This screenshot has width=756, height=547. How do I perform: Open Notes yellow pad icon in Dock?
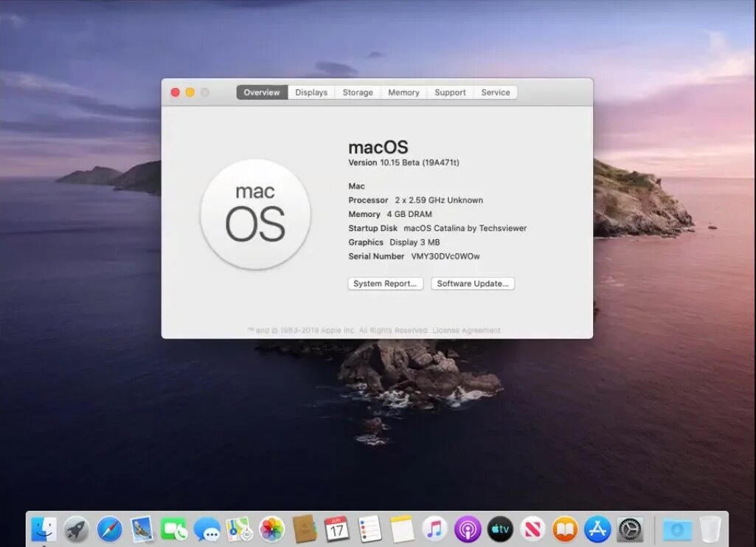[x=402, y=529]
